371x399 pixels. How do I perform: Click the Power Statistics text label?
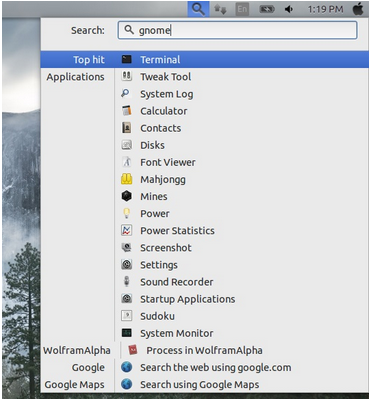pos(177,231)
